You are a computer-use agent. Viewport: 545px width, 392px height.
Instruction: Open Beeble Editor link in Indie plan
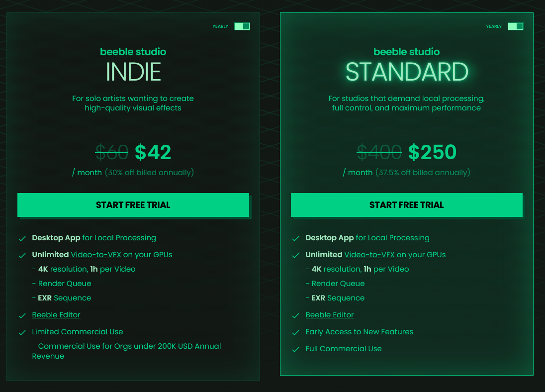click(56, 315)
